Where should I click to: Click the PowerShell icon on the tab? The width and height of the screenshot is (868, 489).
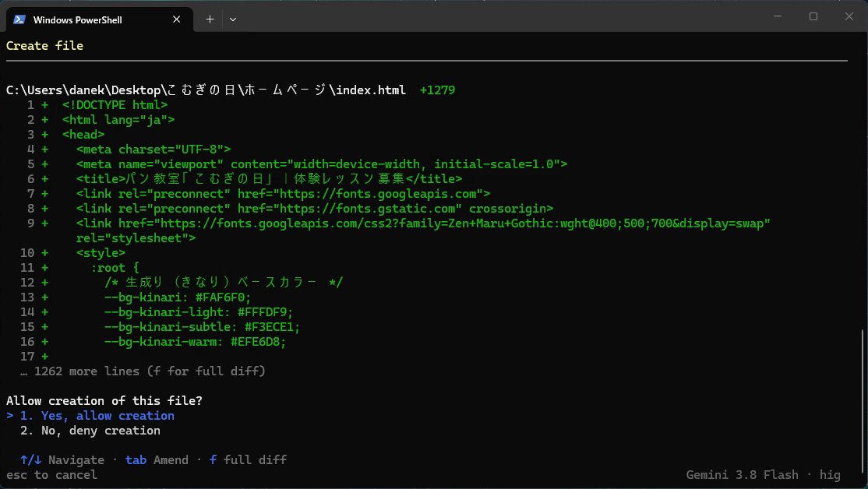tap(19, 19)
